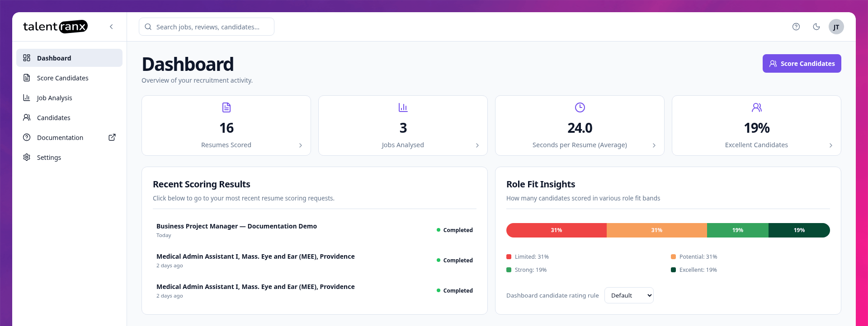Click the talentranx logo
Image resolution: width=868 pixels, height=326 pixels.
point(55,27)
